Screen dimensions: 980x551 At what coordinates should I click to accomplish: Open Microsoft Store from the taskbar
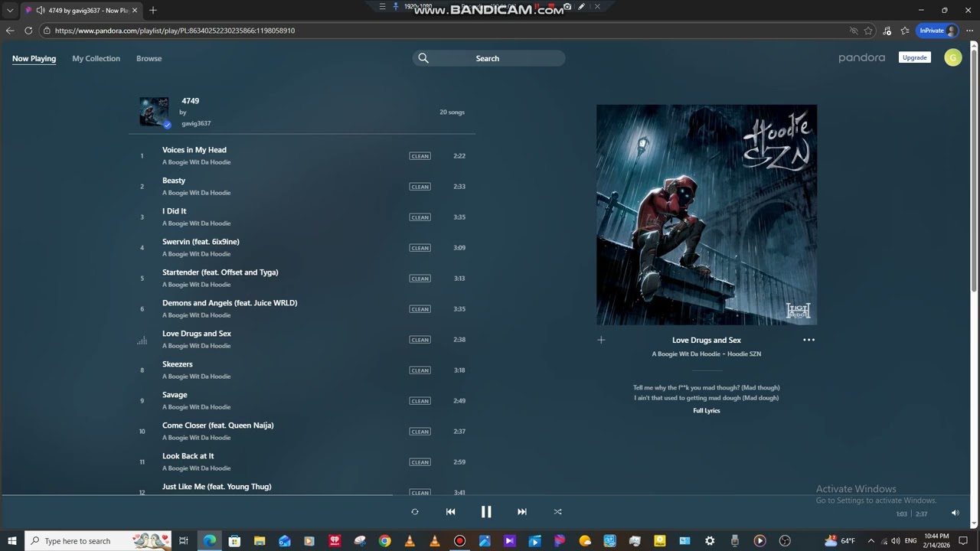pos(234,541)
